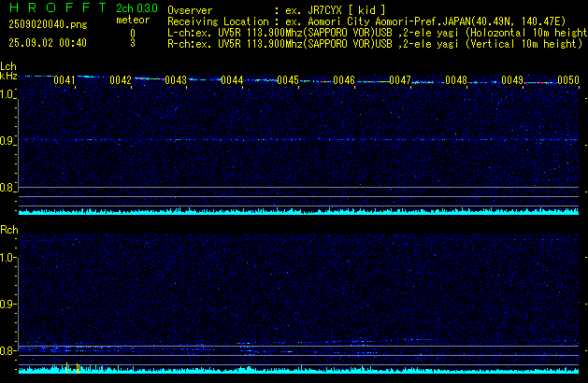Click '(Vertical 10m height)' text
The width and height of the screenshot is (588, 383).
[x=523, y=44]
